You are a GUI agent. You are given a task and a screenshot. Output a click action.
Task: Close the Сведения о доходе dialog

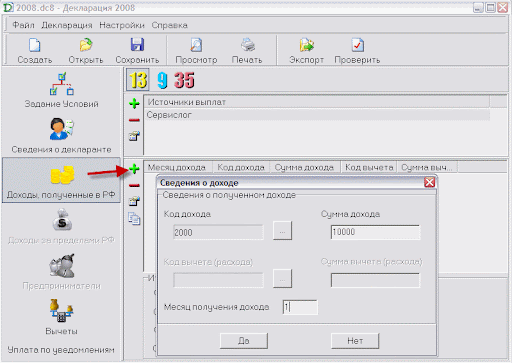(429, 182)
